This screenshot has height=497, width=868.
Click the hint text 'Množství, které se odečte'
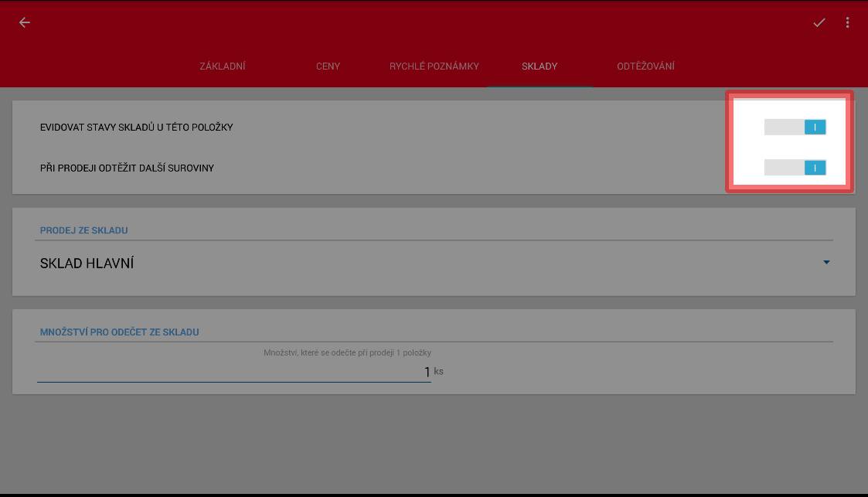coord(347,352)
